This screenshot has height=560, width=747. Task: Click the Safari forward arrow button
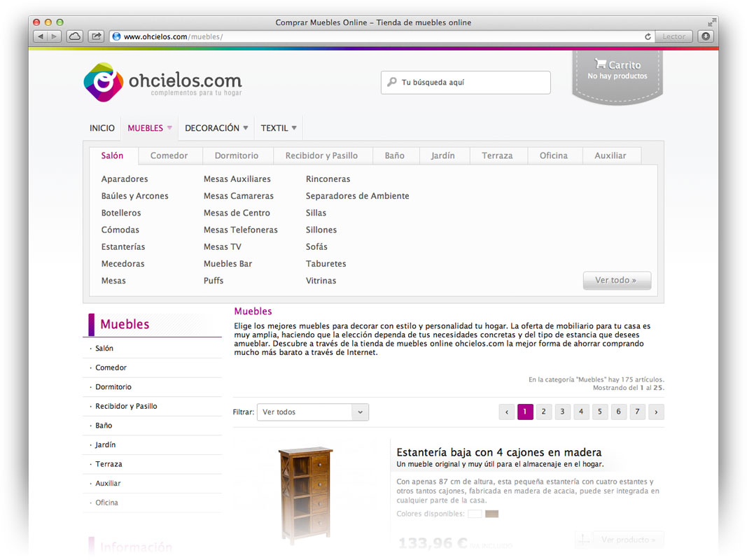click(55, 36)
